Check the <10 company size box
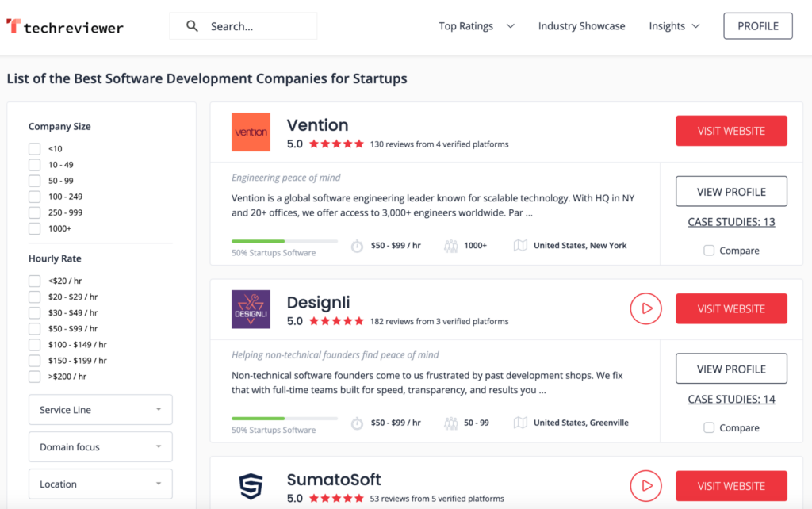 click(x=35, y=149)
